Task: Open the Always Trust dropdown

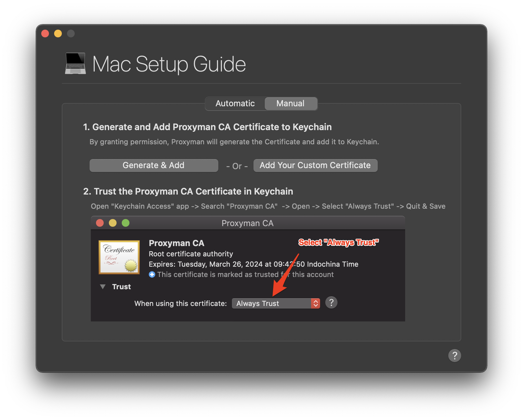Action: click(x=276, y=303)
